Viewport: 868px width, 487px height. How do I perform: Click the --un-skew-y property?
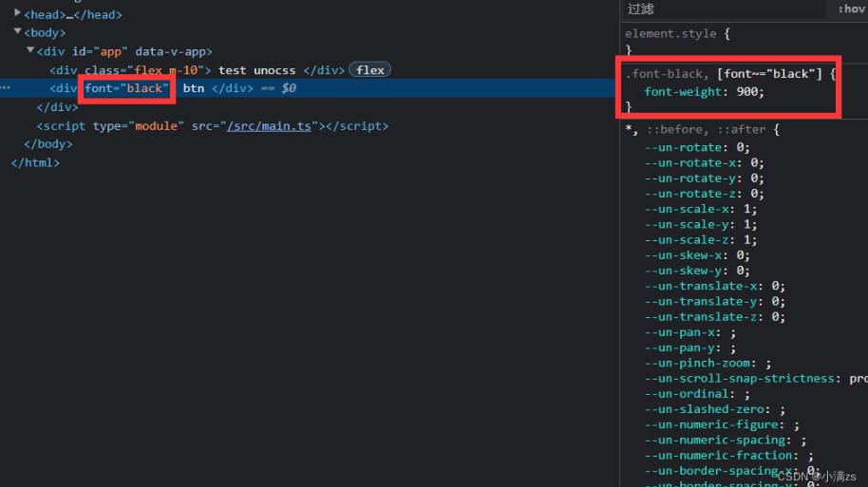(x=683, y=271)
